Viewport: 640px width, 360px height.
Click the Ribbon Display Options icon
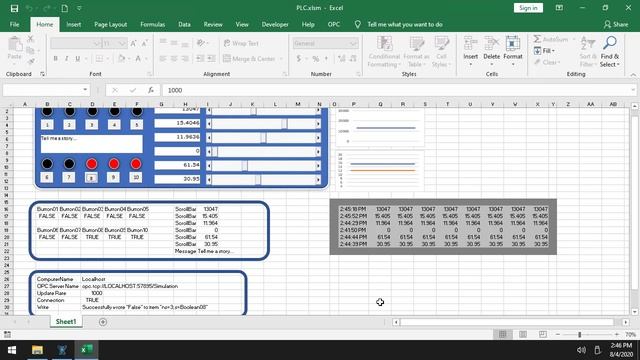(x=559, y=8)
